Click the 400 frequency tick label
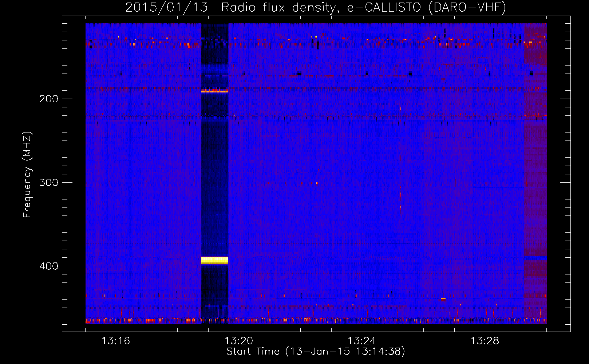The width and height of the screenshot is (589, 364). coord(49,266)
